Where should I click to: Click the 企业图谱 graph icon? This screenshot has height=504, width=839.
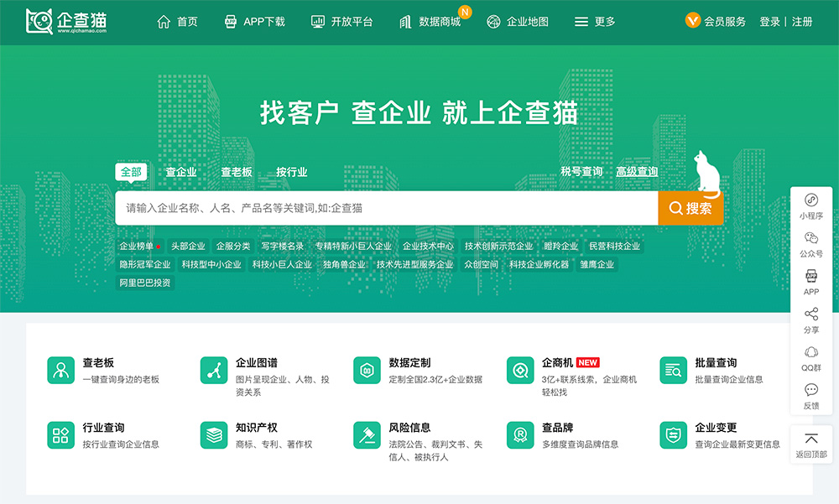[214, 370]
